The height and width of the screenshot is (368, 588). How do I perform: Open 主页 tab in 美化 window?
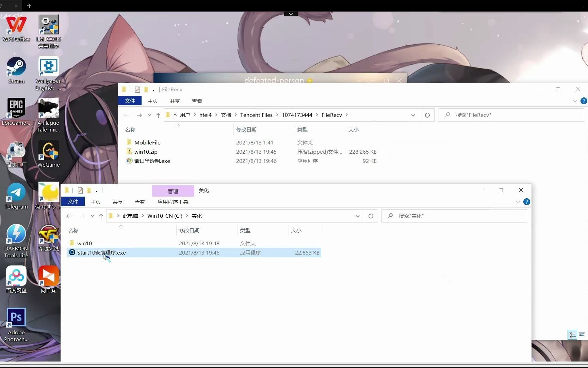point(96,202)
